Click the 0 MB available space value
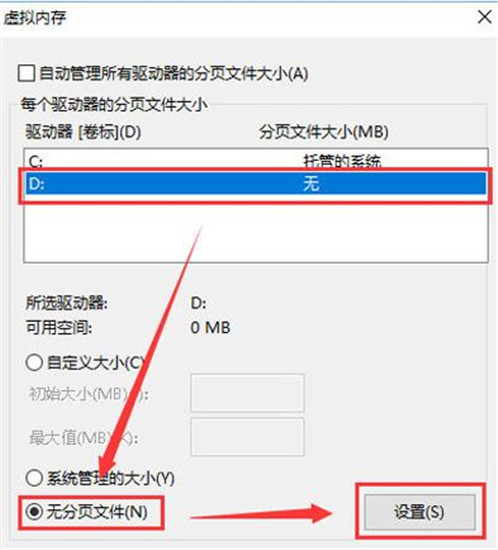Image resolution: width=498 pixels, height=550 pixels. [210, 328]
